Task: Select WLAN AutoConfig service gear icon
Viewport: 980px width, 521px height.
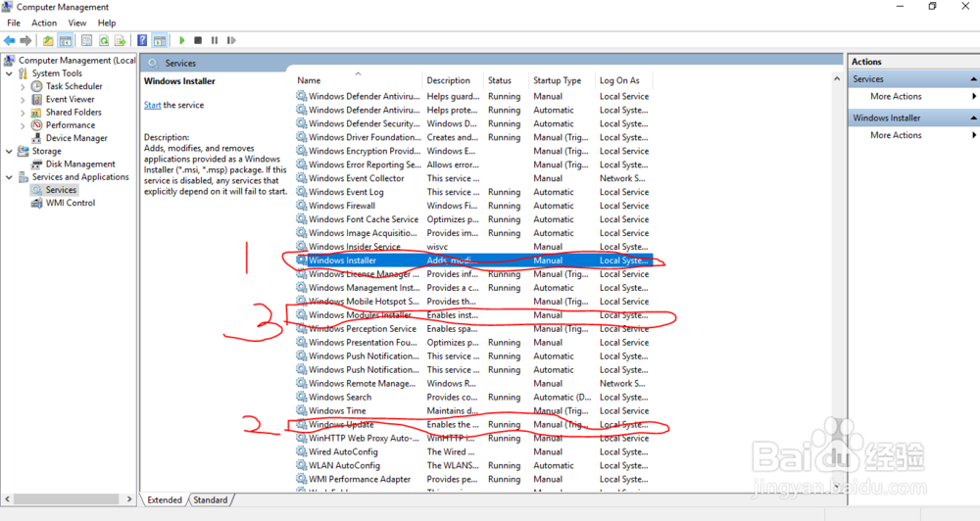Action: [301, 465]
